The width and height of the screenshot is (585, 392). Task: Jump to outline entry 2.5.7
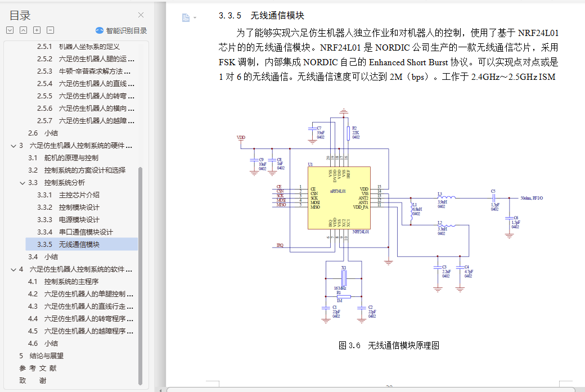click(x=86, y=120)
